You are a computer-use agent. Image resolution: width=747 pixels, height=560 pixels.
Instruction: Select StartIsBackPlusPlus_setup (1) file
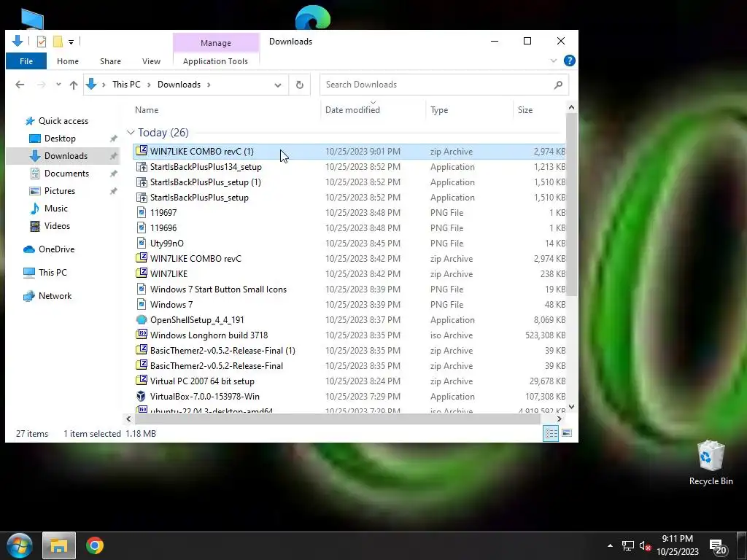[205, 182]
